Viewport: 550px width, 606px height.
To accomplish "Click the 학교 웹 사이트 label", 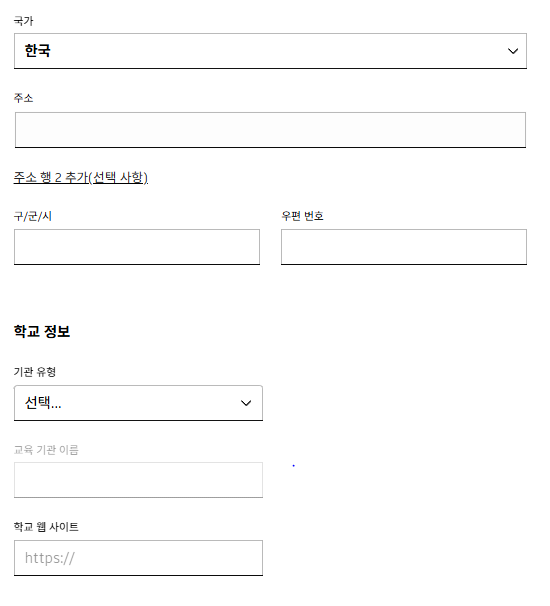I will click(x=46, y=527).
